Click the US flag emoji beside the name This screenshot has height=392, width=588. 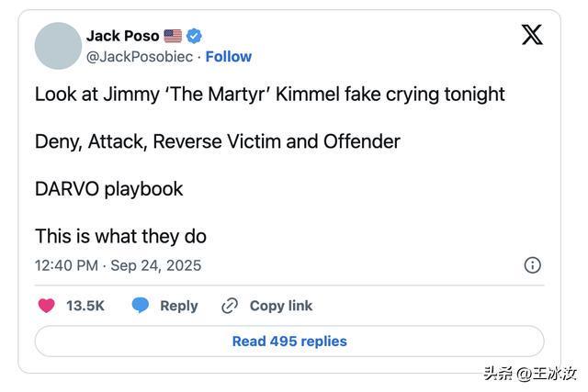click(173, 36)
